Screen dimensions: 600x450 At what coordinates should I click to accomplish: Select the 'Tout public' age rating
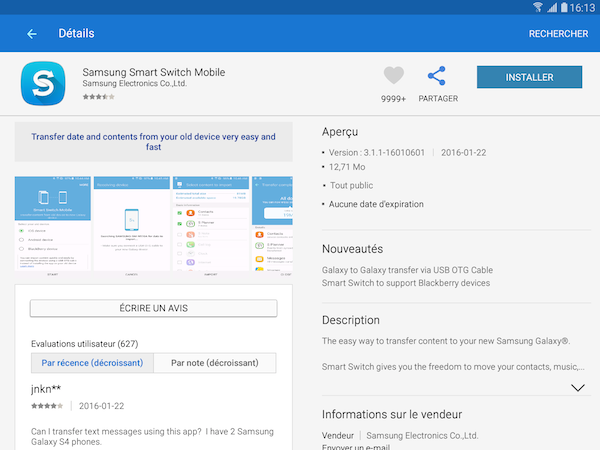pyautogui.click(x=352, y=186)
